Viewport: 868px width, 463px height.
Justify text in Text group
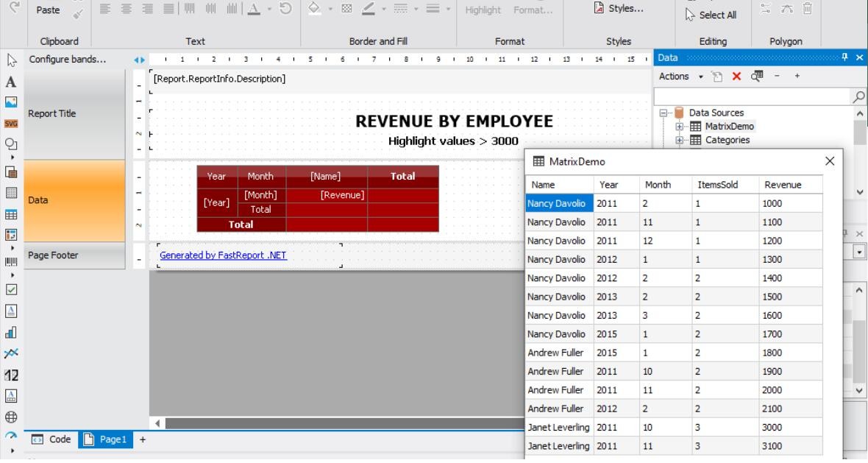point(168,8)
